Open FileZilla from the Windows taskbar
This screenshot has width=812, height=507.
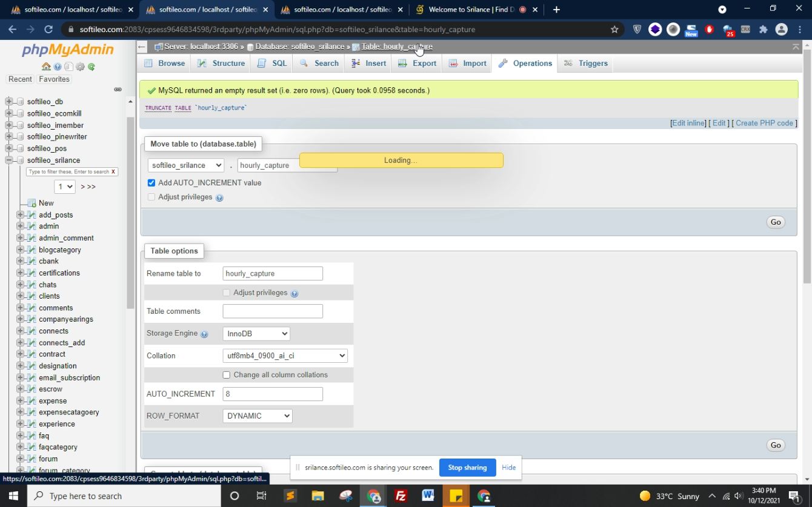coord(401,495)
